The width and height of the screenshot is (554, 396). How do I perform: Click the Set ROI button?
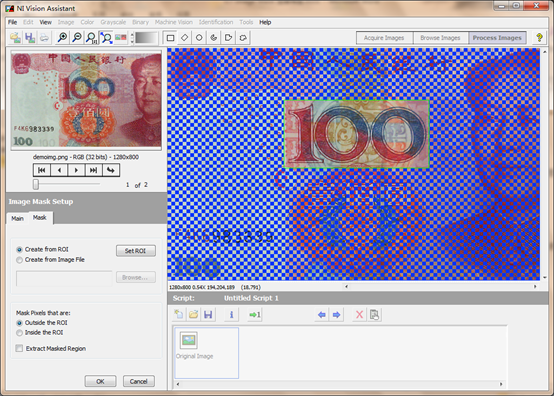[x=136, y=251]
